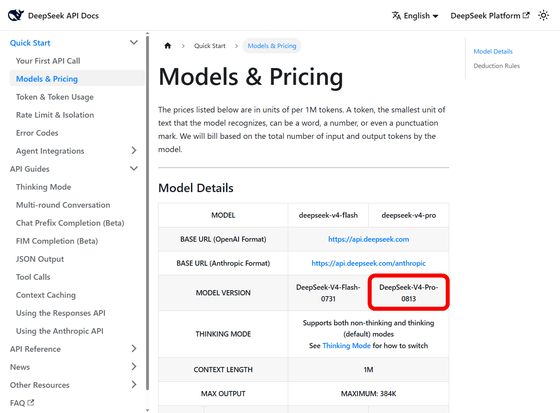Screen dimensions: 560x413
Task: Open the English language dropdown
Action: (415, 16)
